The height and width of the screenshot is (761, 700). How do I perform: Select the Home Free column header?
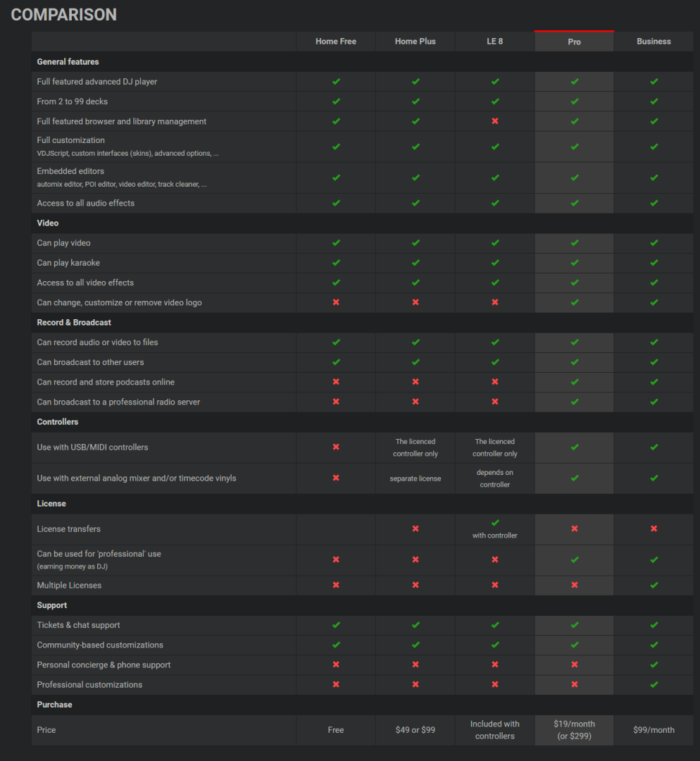coord(336,42)
